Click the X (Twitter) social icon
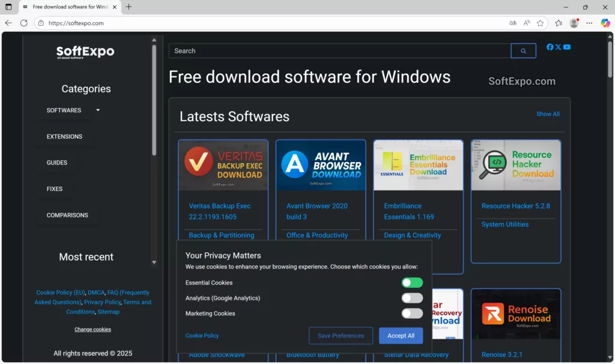Screen dimensions: 615x364 click(558, 47)
